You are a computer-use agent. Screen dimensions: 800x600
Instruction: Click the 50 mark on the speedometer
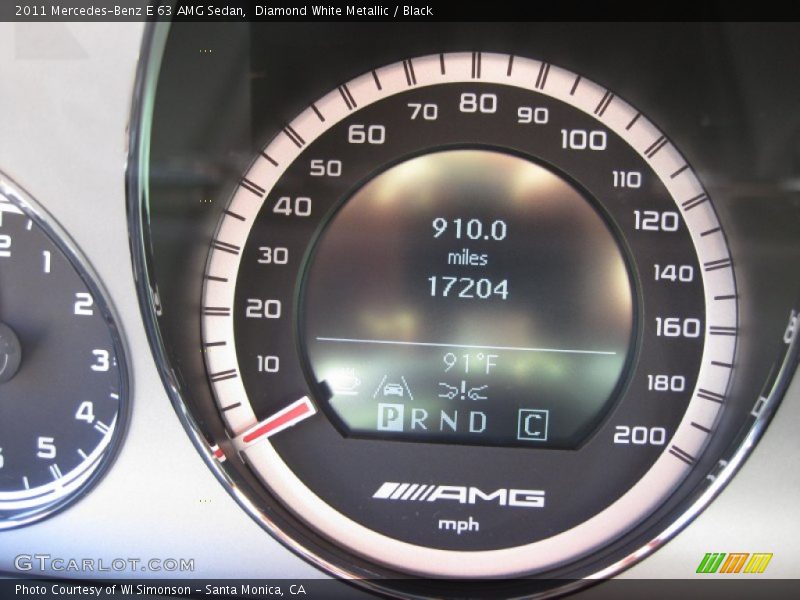326,168
